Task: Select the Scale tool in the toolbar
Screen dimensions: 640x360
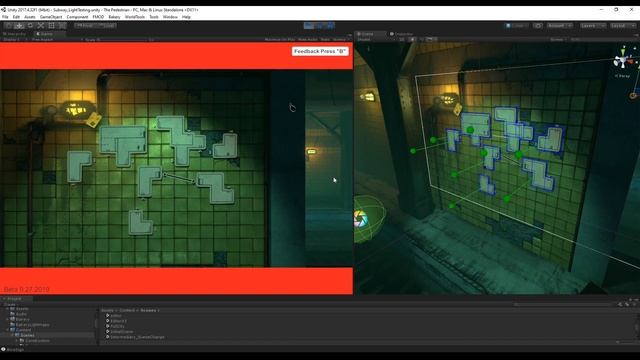Action: point(40,25)
